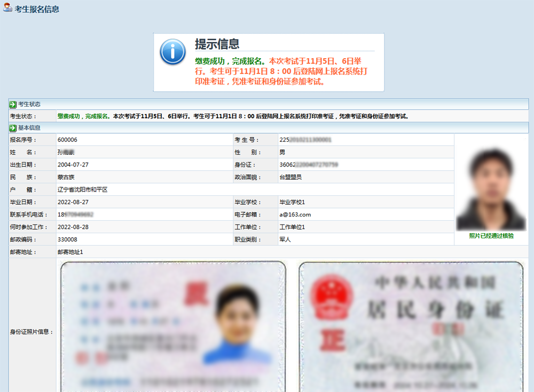Viewport: 534px width, 392px height.
Task: Click the green arrow icon next to 考生状态
Action: click(13, 105)
